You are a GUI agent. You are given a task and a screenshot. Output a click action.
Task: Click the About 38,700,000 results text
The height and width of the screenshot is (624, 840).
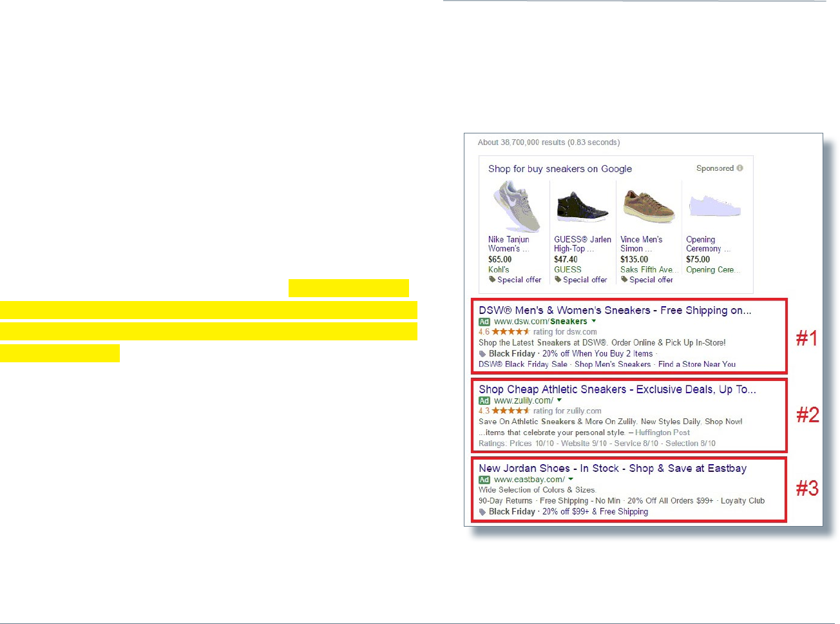tap(549, 142)
